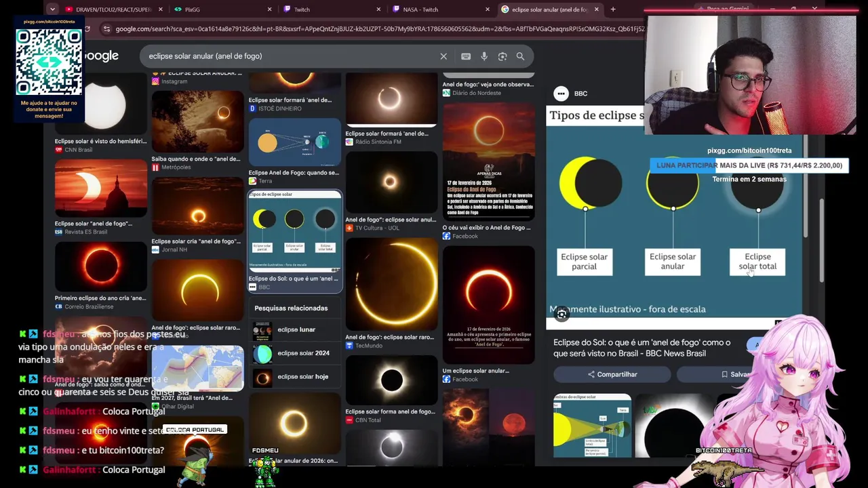Screen dimensions: 868x488
Task: View site information in the address bar
Action: (x=106, y=29)
